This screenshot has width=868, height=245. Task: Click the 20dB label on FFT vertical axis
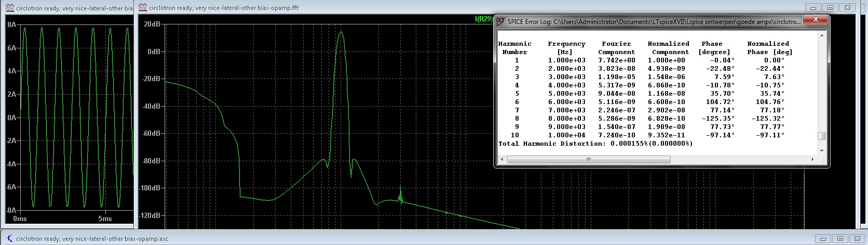pyautogui.click(x=152, y=24)
